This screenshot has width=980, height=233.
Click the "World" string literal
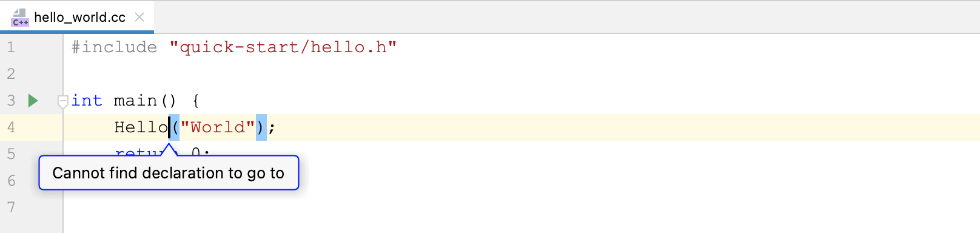tap(218, 127)
